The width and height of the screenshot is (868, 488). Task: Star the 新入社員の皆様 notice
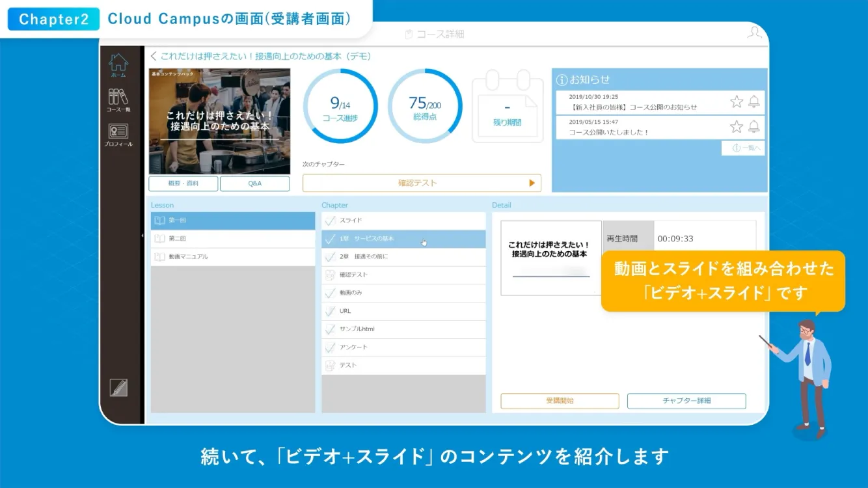click(x=737, y=102)
